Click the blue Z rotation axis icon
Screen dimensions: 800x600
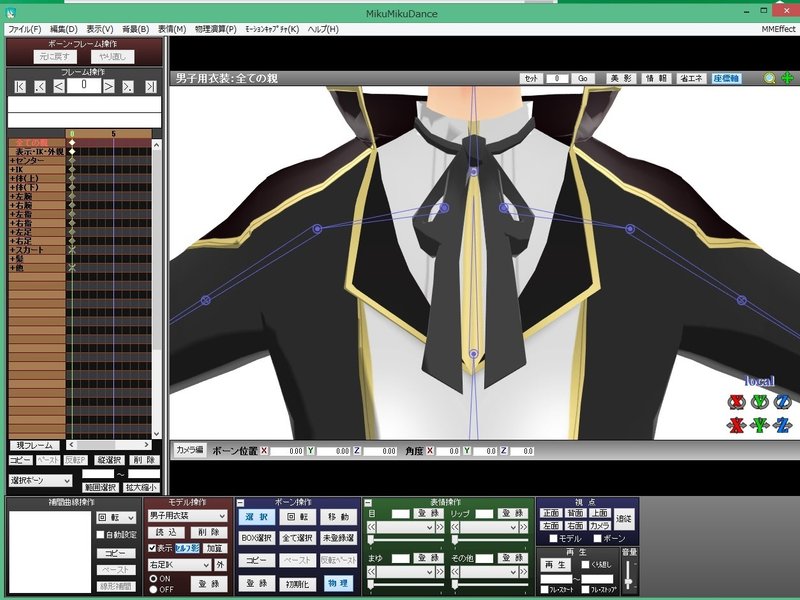[783, 402]
